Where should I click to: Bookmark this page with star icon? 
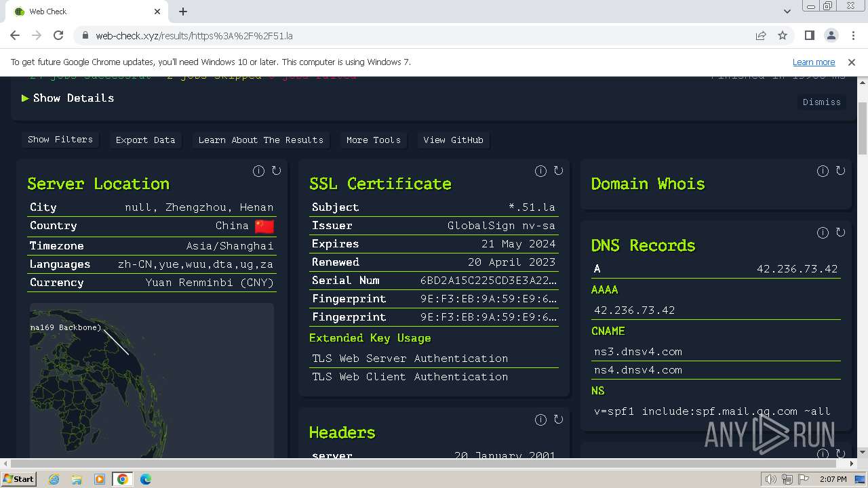coord(783,35)
